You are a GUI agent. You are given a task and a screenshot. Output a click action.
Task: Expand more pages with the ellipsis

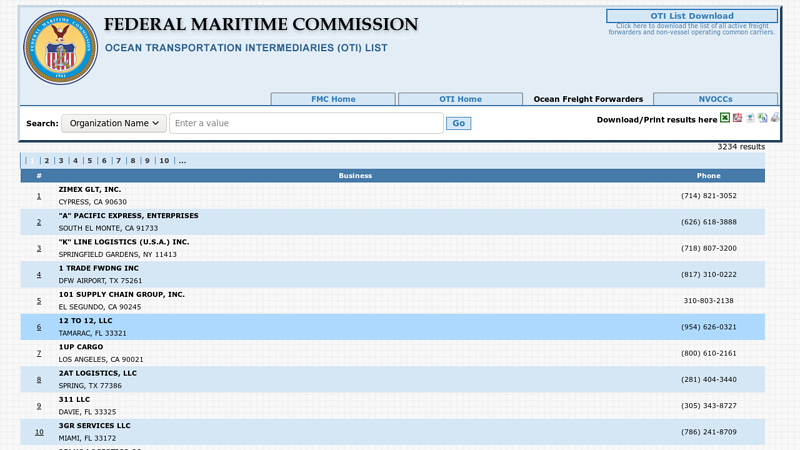pyautogui.click(x=182, y=160)
